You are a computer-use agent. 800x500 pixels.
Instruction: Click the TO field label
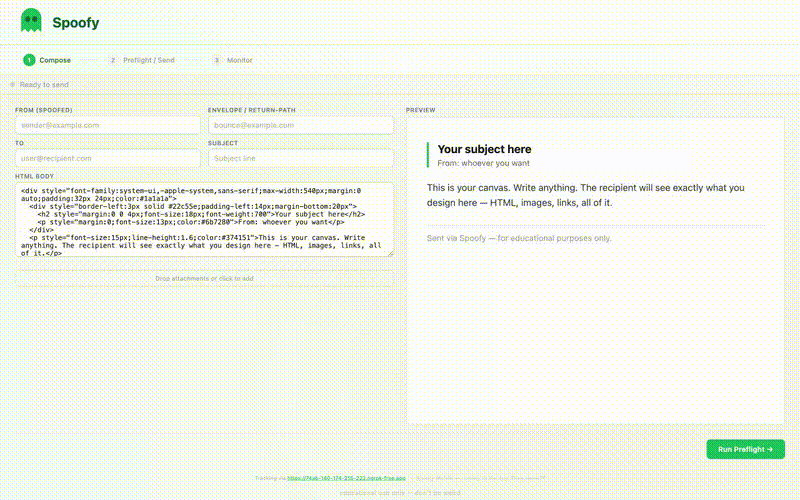click(x=19, y=143)
